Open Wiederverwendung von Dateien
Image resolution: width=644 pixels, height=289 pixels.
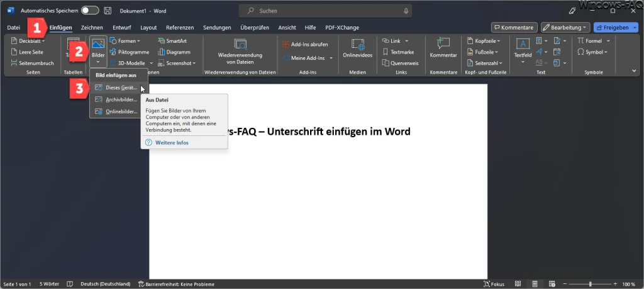click(240, 52)
